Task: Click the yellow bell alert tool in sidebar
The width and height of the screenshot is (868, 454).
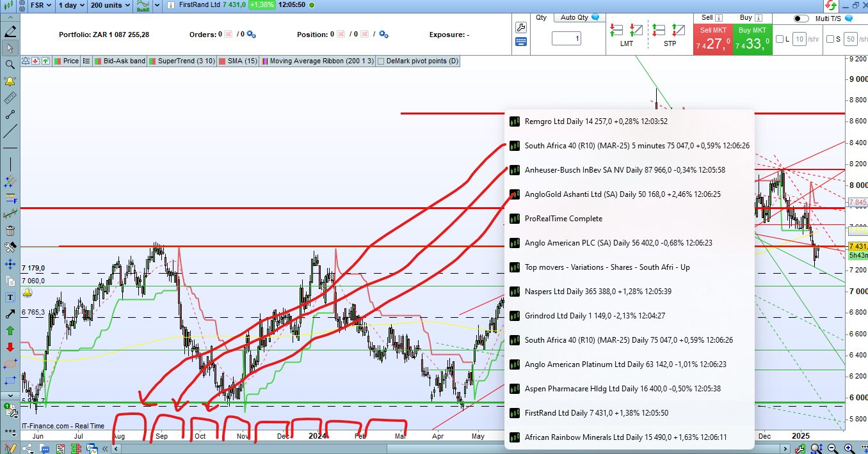Action: 10,81
